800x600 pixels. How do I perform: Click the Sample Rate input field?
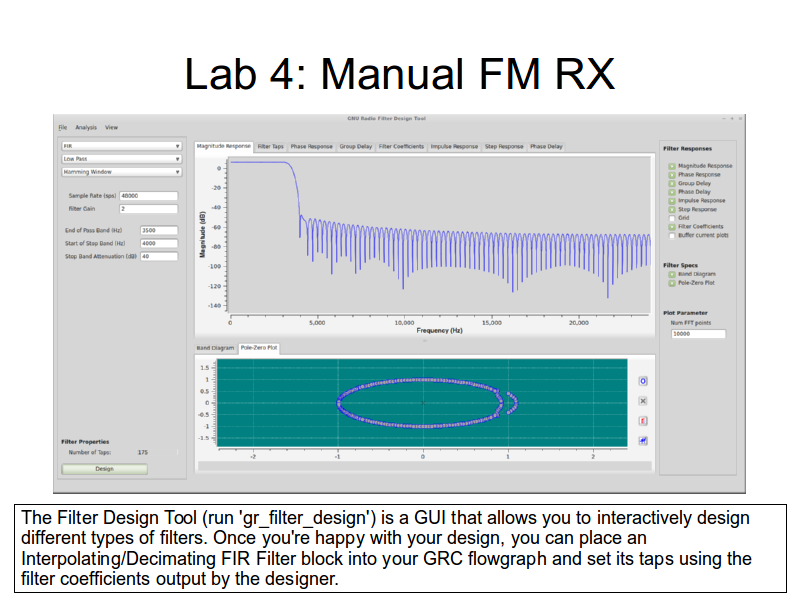tap(148, 196)
